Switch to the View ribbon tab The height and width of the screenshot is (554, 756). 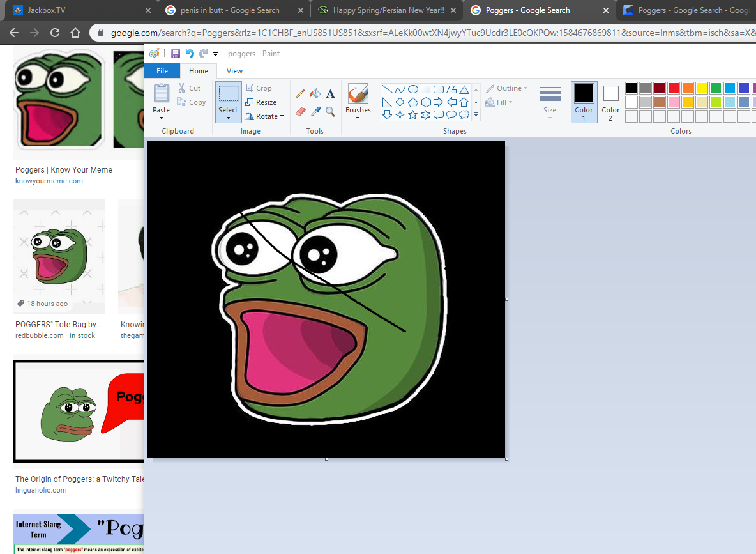[x=234, y=71]
